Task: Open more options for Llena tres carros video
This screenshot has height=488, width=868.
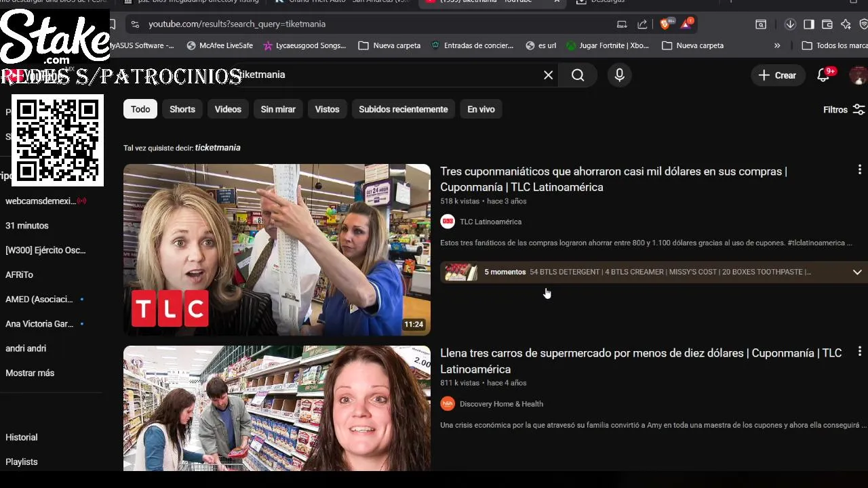Action: tap(859, 351)
